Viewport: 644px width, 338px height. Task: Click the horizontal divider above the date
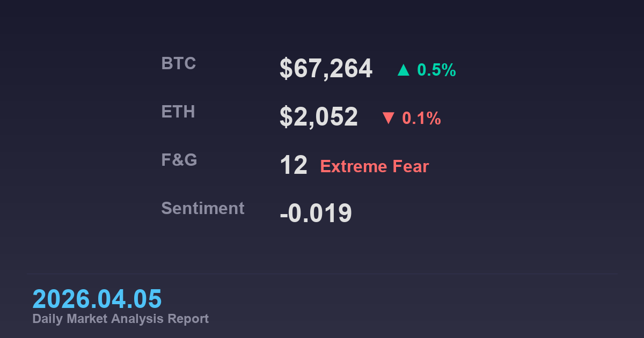tap(322, 274)
